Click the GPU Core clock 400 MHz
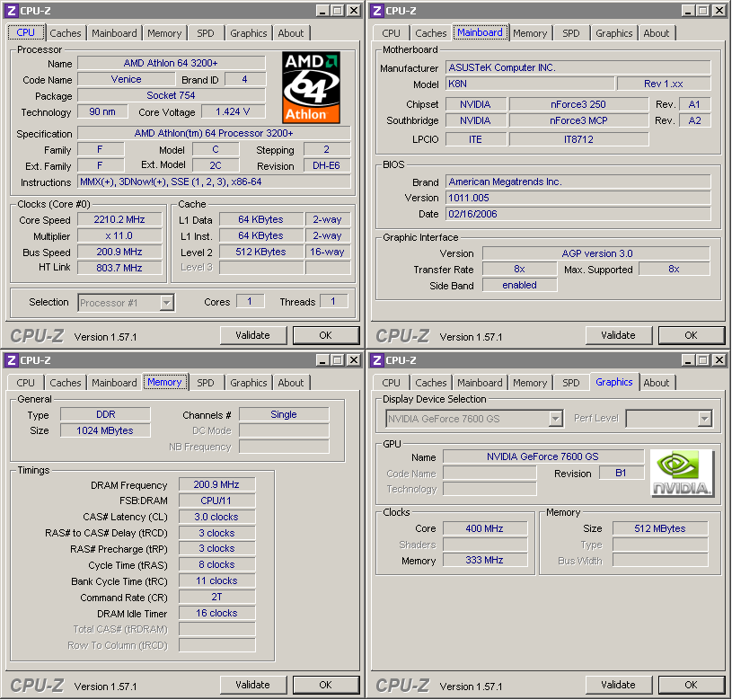 point(485,528)
